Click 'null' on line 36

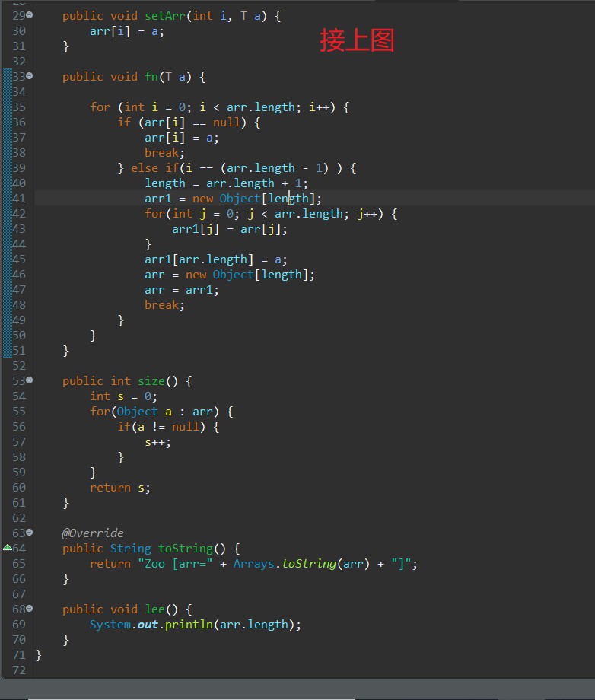(226, 123)
